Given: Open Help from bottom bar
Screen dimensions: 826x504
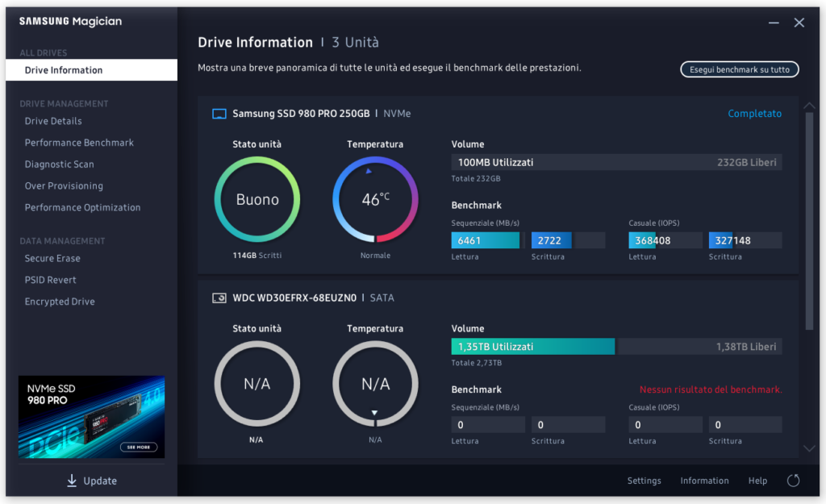Looking at the screenshot, I should tap(757, 481).
